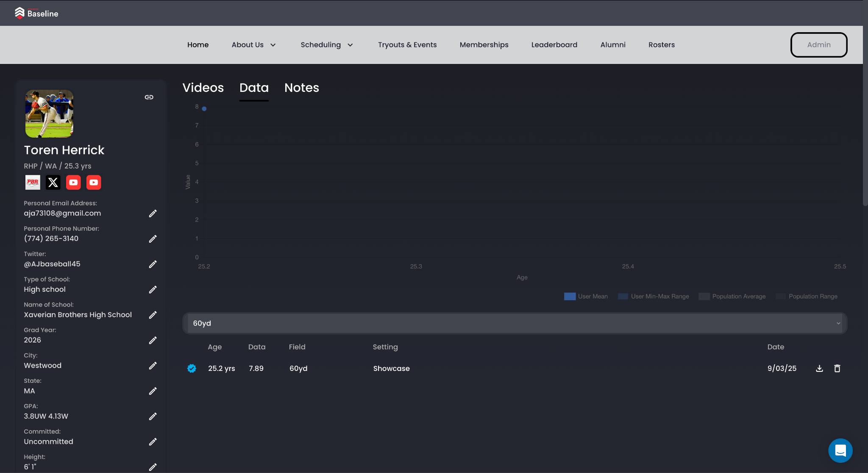Edit the Grad Year pencil icon
This screenshot has height=473, width=868.
(153, 340)
